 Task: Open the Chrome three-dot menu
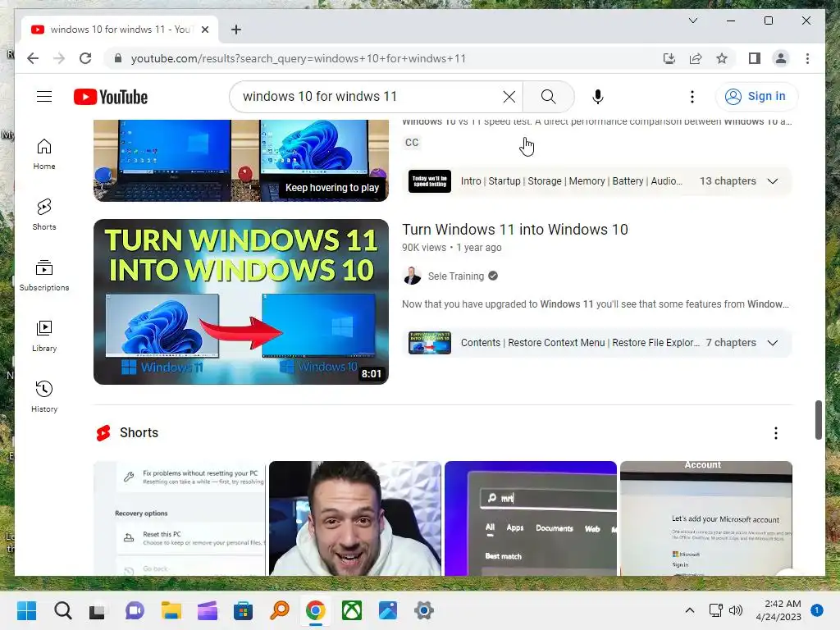pyautogui.click(x=807, y=58)
